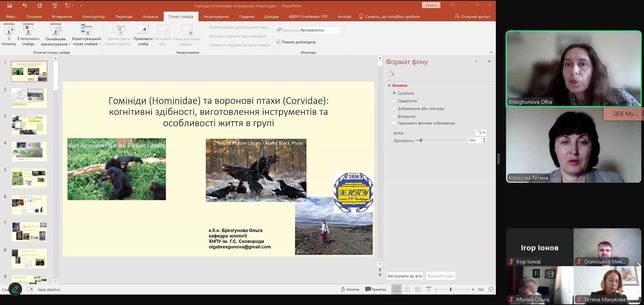644x305 pixels.
Task: Select 'Суцільна' fill radio button
Action: 394,93
